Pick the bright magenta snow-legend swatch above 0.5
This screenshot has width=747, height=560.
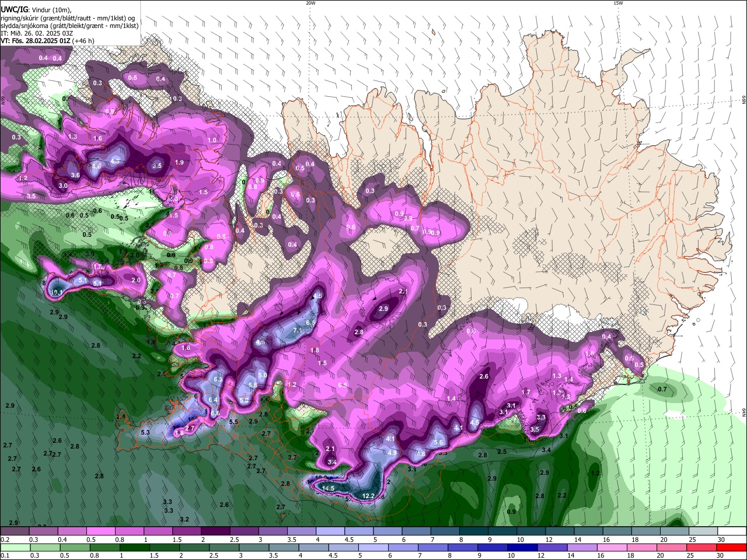tap(100, 531)
